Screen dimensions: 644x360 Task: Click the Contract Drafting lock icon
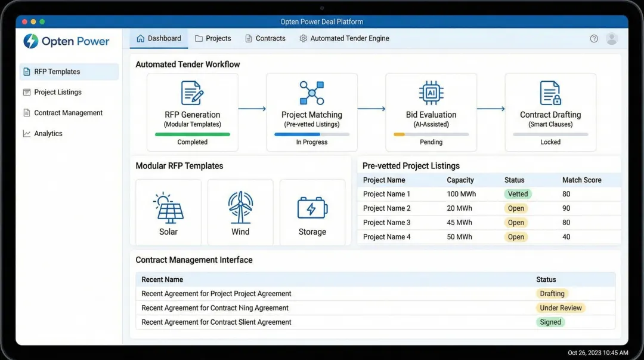[550, 91]
